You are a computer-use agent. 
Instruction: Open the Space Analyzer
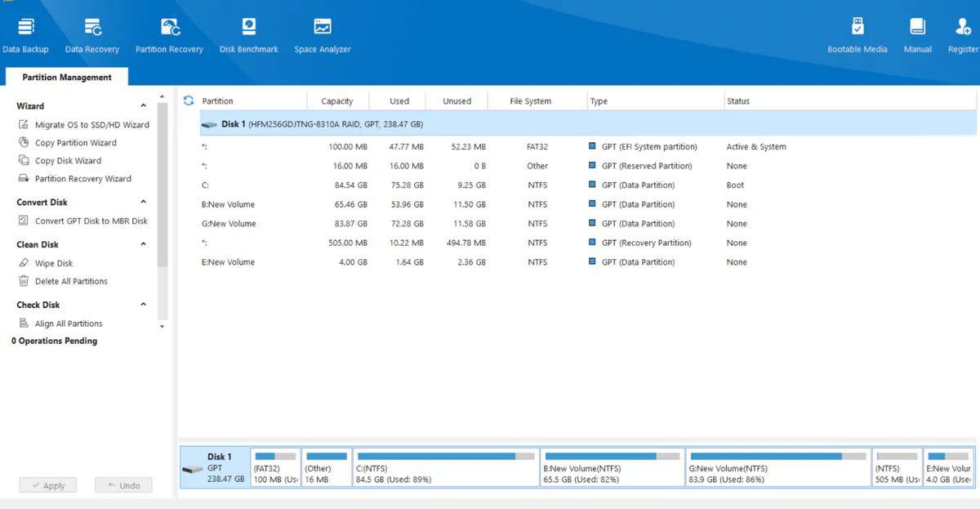(x=322, y=33)
